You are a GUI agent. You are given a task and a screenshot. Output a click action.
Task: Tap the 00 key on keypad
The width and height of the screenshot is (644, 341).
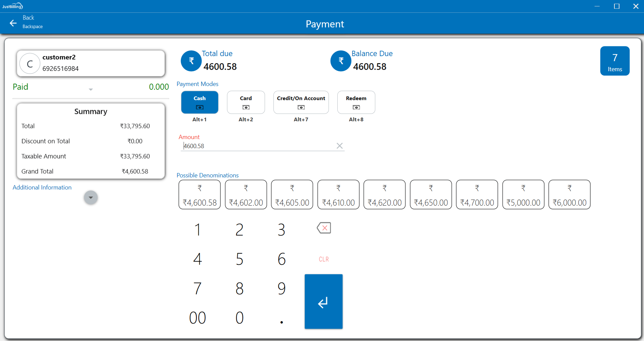pyautogui.click(x=197, y=317)
